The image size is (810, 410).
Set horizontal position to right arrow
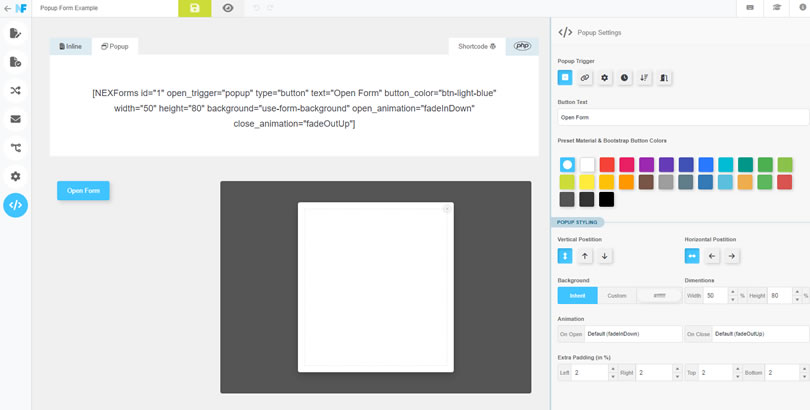point(731,256)
